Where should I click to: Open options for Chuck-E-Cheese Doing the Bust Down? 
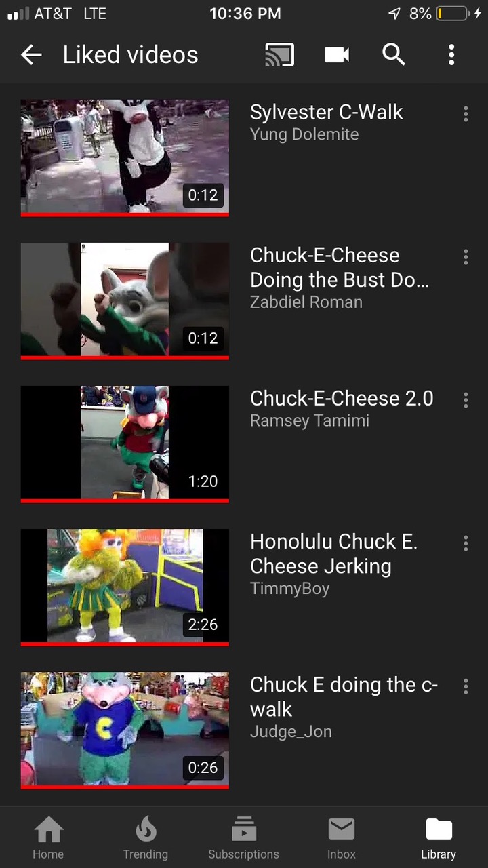pos(466,257)
